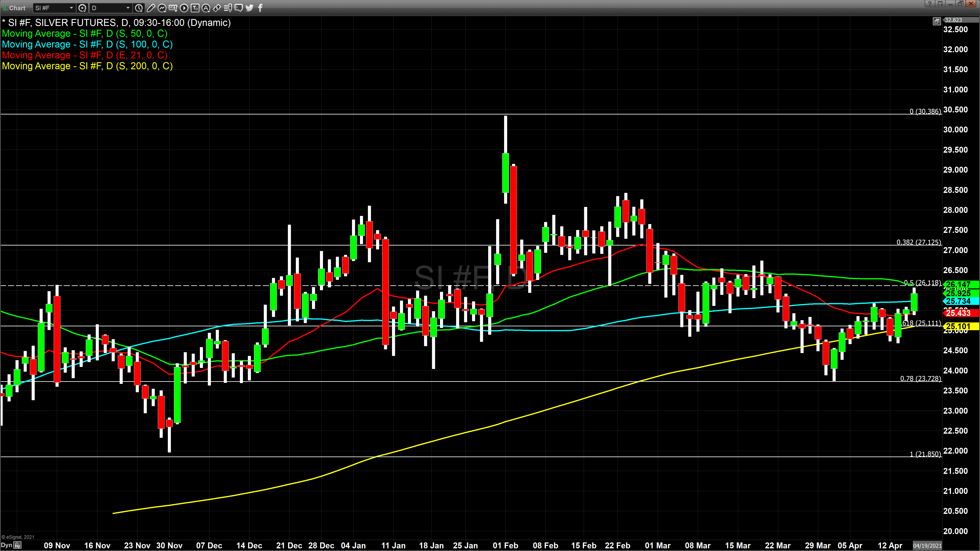The image size is (980, 551).
Task: Toggle the Dyn time lock icon
Action: [17, 545]
